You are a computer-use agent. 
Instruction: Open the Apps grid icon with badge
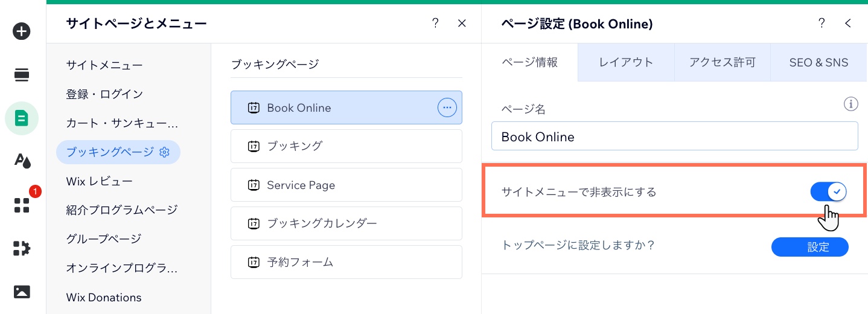click(22, 205)
